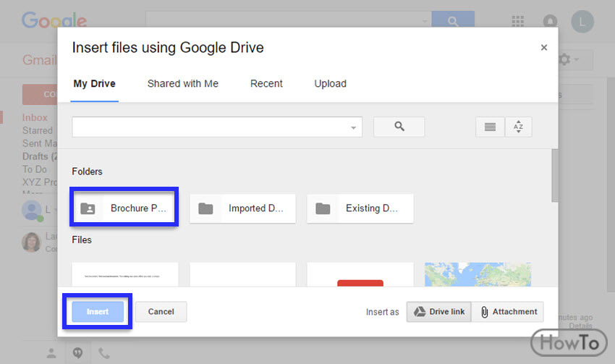Open notifications bell in Gmail header
Image resolution: width=615 pixels, height=364 pixels.
[550, 21]
